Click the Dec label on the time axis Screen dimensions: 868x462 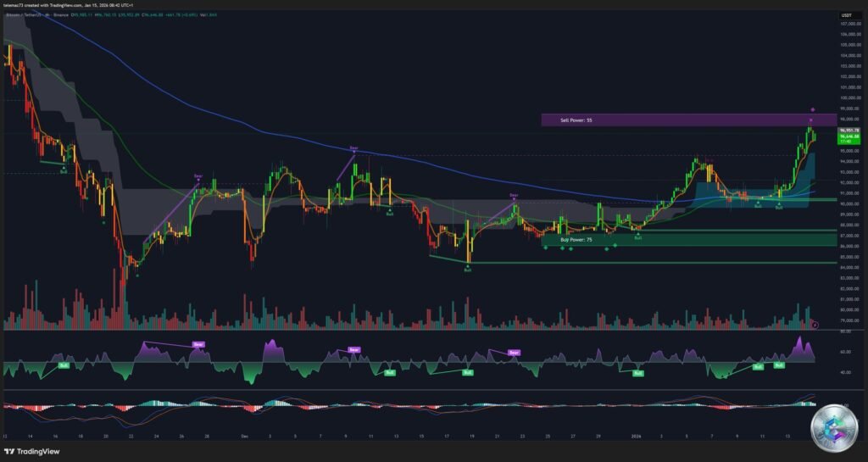(243, 437)
